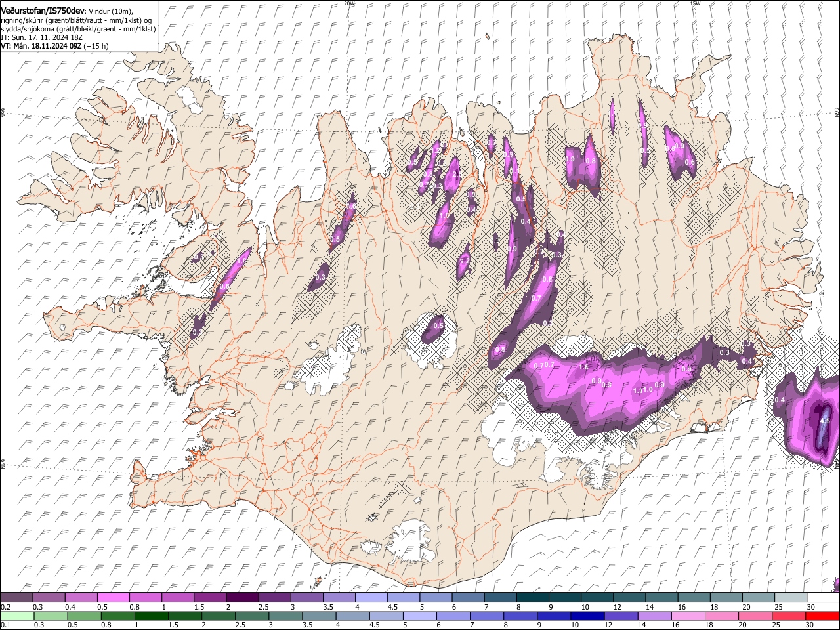Click the pale green 0.1 rain legend swatch
The height and width of the screenshot is (630, 840).
pos(16,616)
